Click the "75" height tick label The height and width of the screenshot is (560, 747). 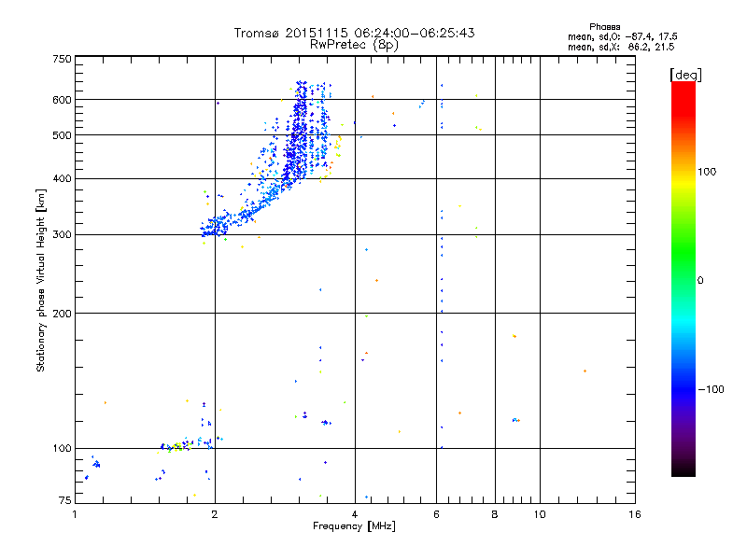[x=65, y=500]
